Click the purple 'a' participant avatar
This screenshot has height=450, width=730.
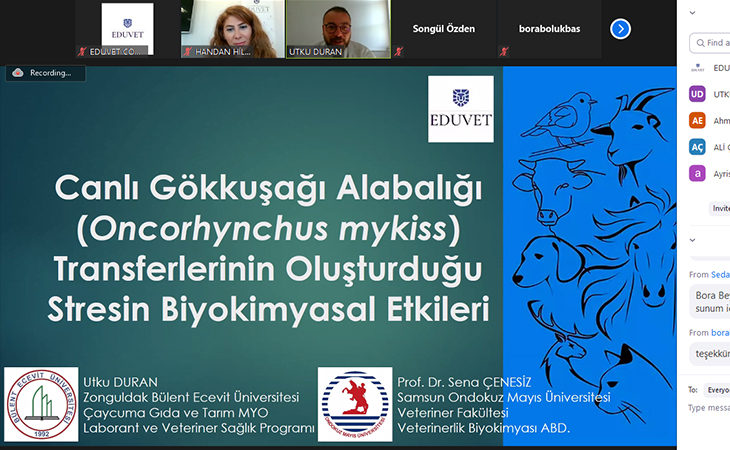697,173
